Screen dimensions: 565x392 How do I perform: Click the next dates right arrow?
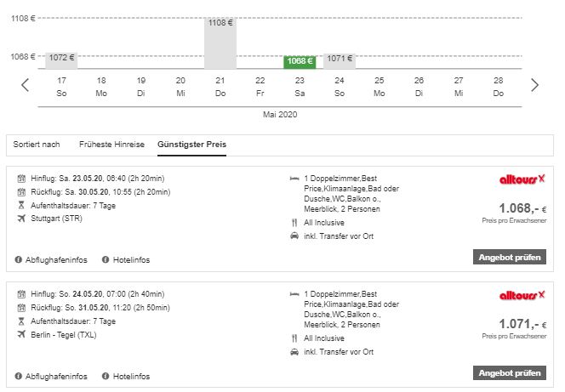tap(534, 85)
